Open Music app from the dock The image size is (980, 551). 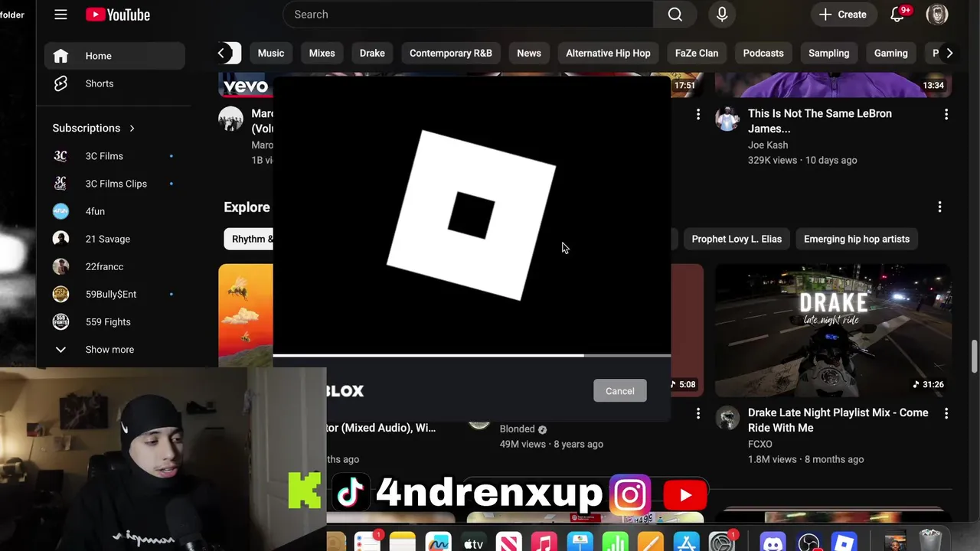544,543
